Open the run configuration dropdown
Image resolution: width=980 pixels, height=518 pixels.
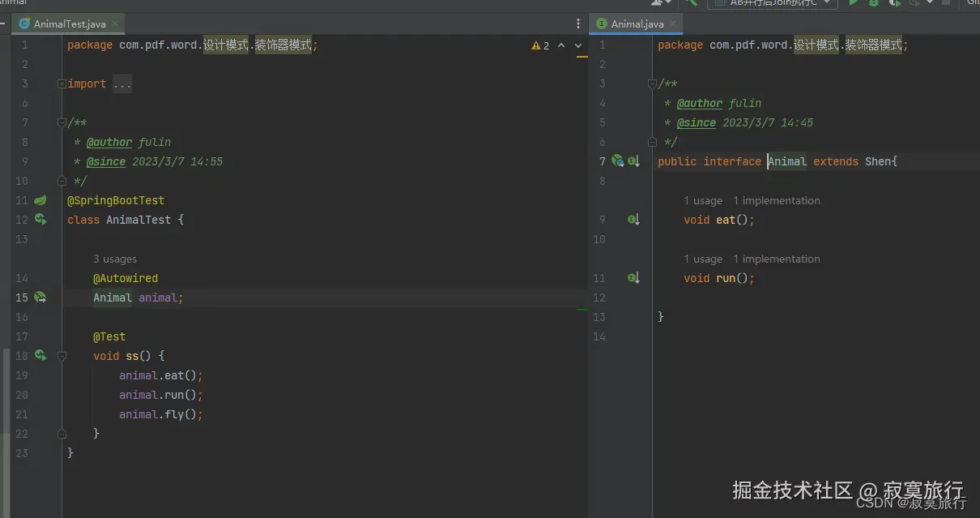[771, 3]
